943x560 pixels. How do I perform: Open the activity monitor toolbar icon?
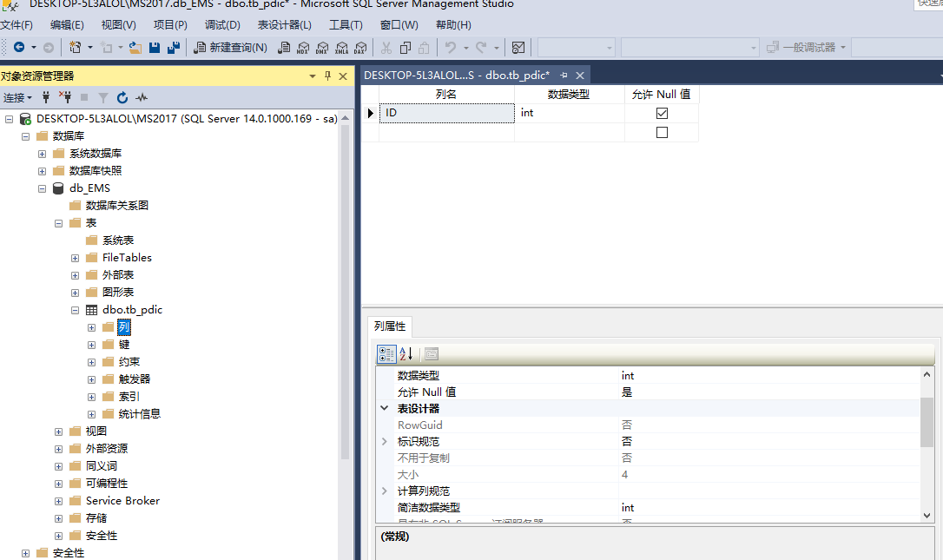pos(518,47)
